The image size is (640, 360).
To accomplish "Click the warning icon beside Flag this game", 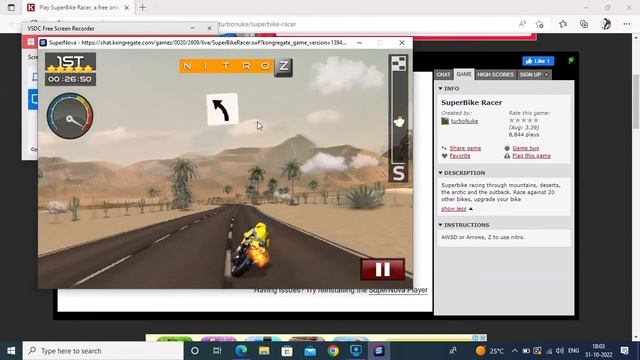I will click(507, 156).
